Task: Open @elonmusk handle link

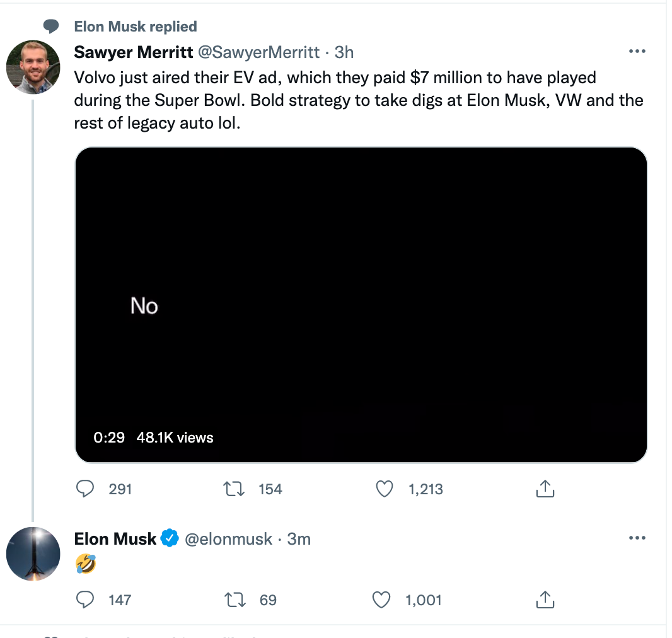Action: [228, 539]
